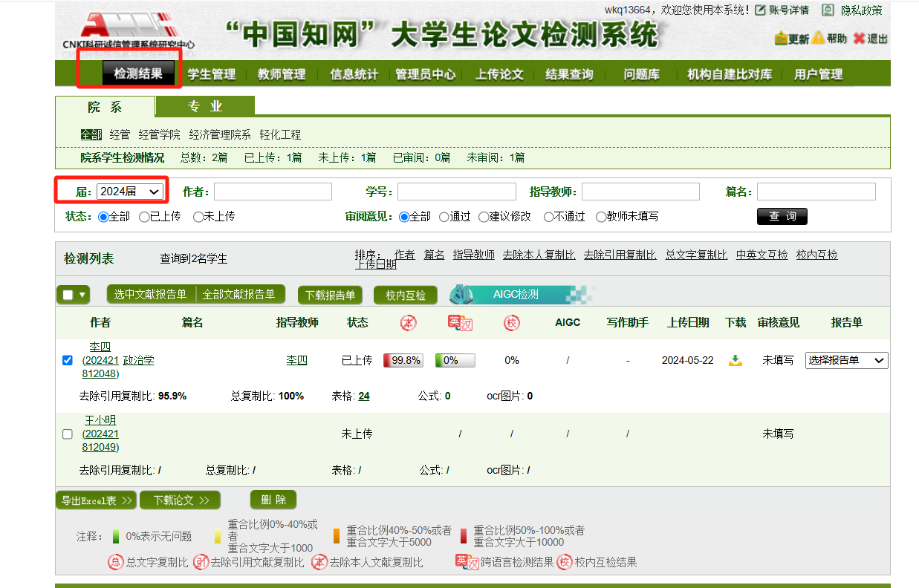The image size is (919, 588).
Task: Open 学生管理 in the navigation bar
Action: 211,74
